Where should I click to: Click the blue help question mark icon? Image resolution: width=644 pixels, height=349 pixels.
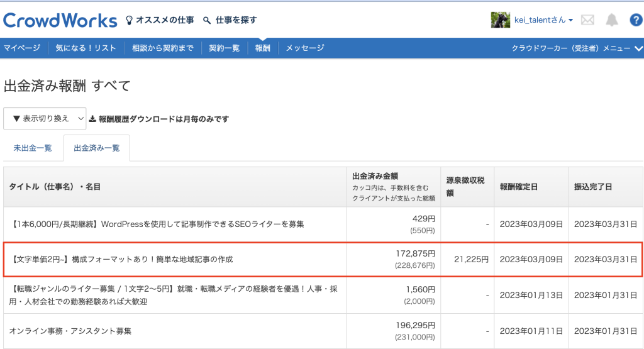(636, 20)
